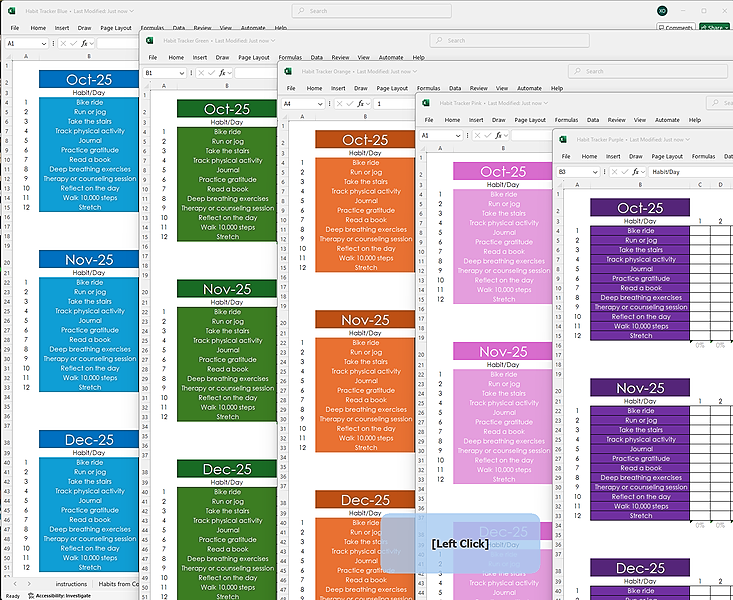Click the Excel icon in Habit Tracker Purple window

(x=564, y=139)
